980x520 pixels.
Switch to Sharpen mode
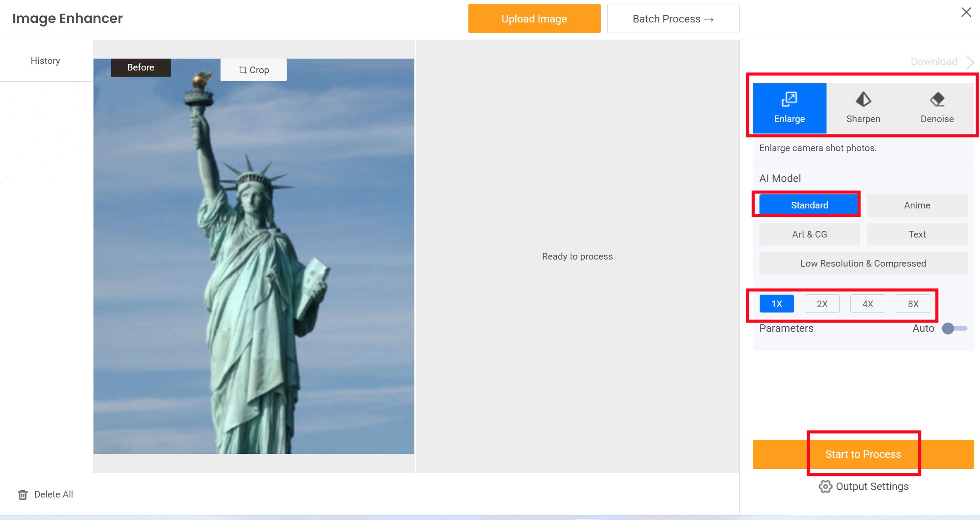863,108
